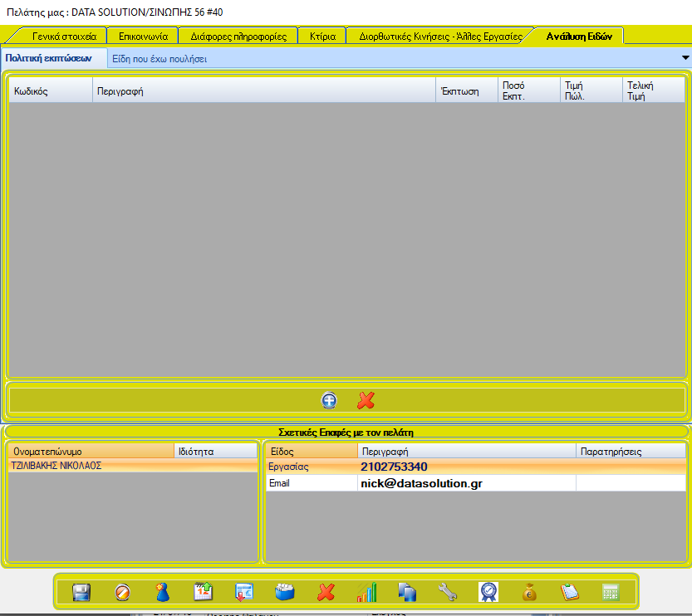Click the wrench tools icon

[x=447, y=592]
